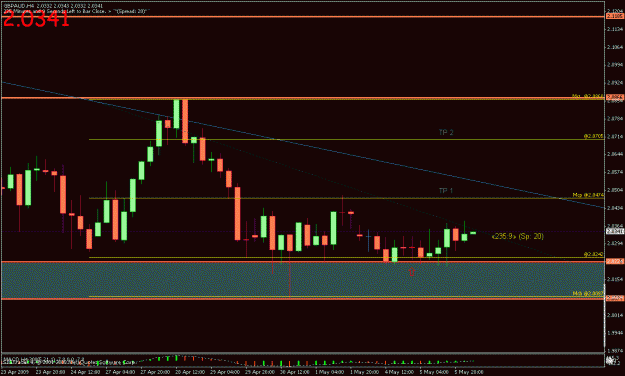
Task: Click the TP 1 text label
Action: [x=446, y=191]
